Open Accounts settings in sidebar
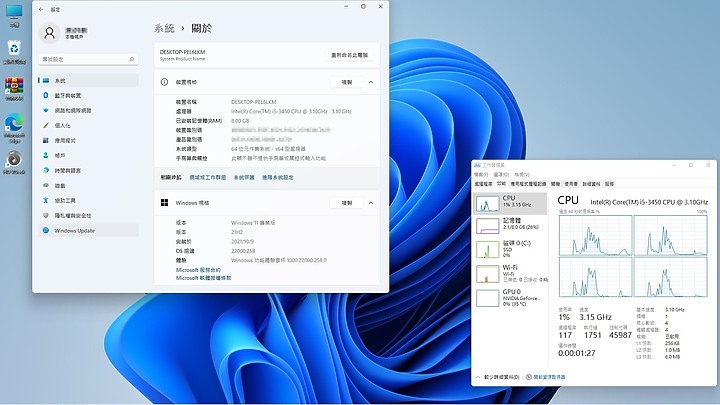The image size is (720, 405). 88,156
